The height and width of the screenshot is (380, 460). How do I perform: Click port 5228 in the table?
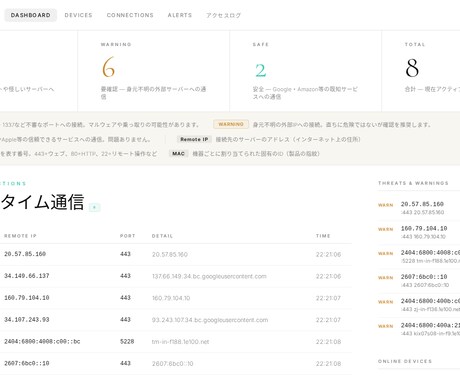[x=127, y=342]
